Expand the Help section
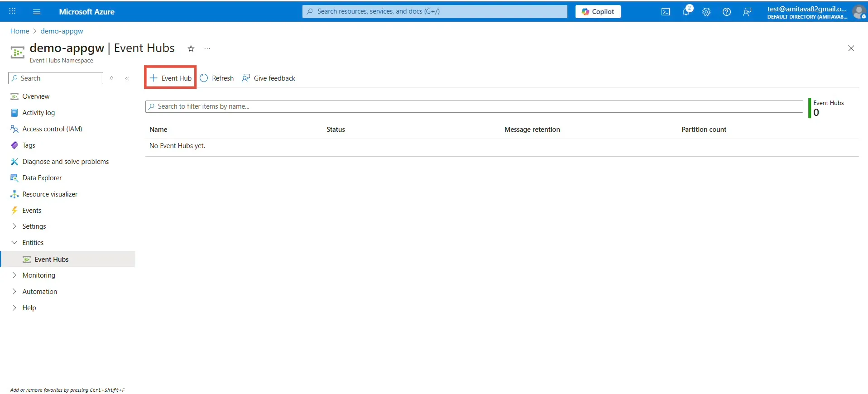 coord(14,308)
